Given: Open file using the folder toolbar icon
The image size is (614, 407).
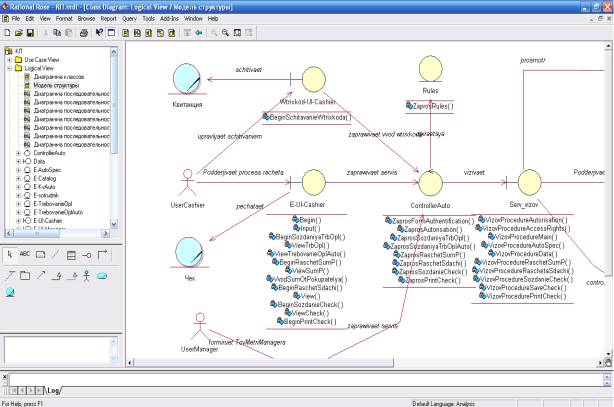Looking at the screenshot, I should (x=20, y=32).
